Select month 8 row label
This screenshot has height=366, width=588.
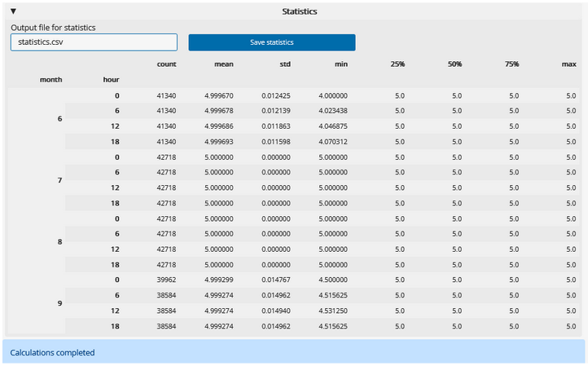pos(59,242)
